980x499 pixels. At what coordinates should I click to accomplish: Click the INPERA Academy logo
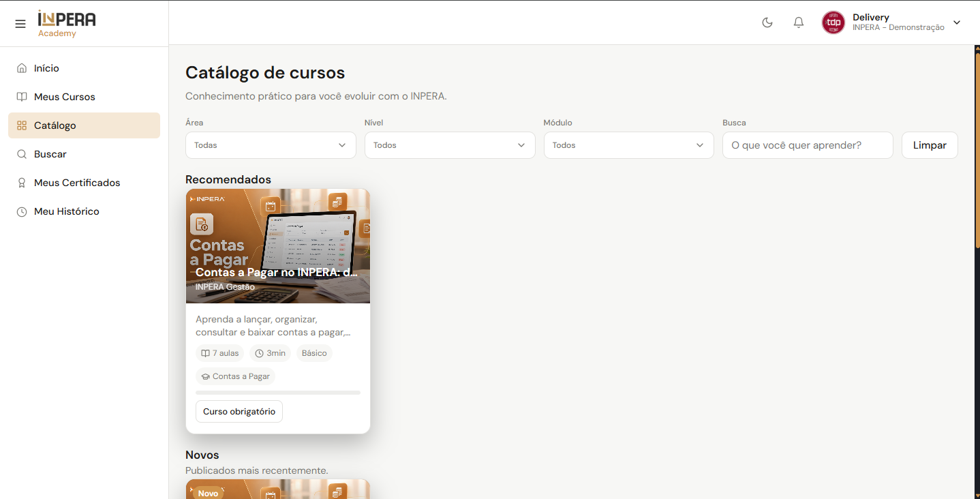67,24
